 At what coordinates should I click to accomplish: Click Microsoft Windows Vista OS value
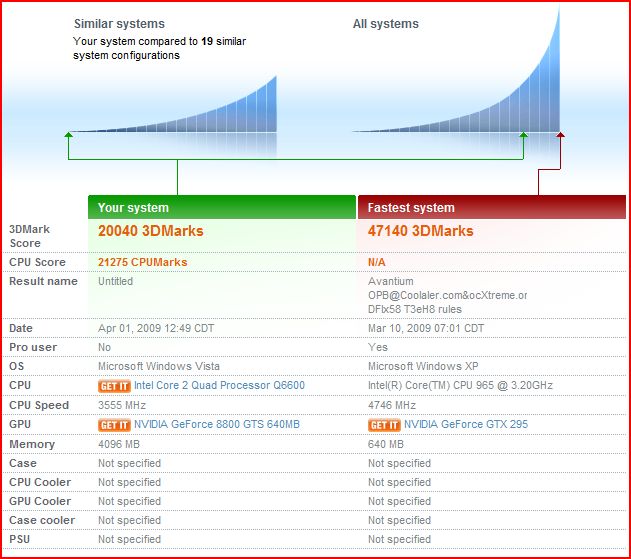(159, 366)
